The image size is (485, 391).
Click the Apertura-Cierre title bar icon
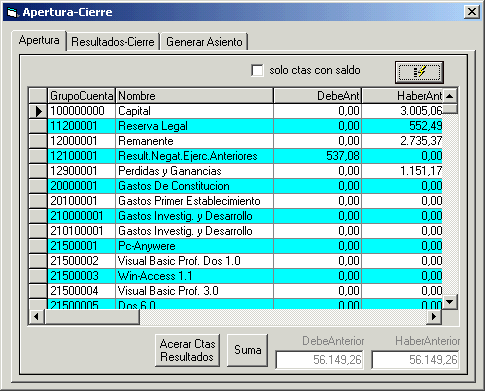[13, 12]
